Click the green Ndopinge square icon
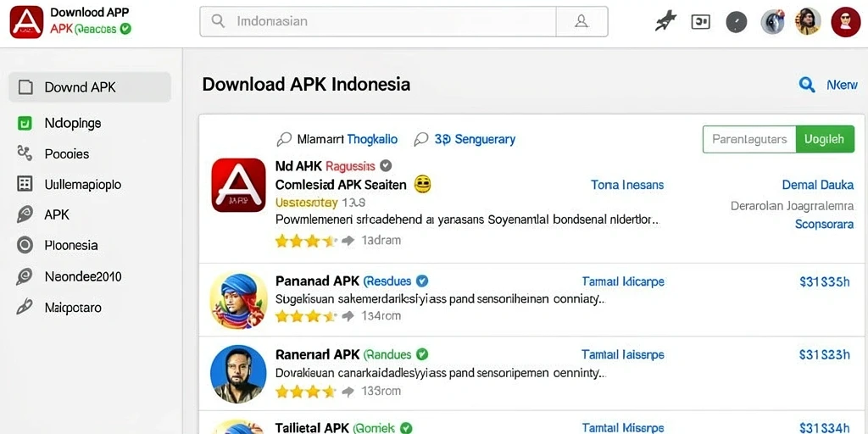This screenshot has width=868, height=434. (x=25, y=123)
